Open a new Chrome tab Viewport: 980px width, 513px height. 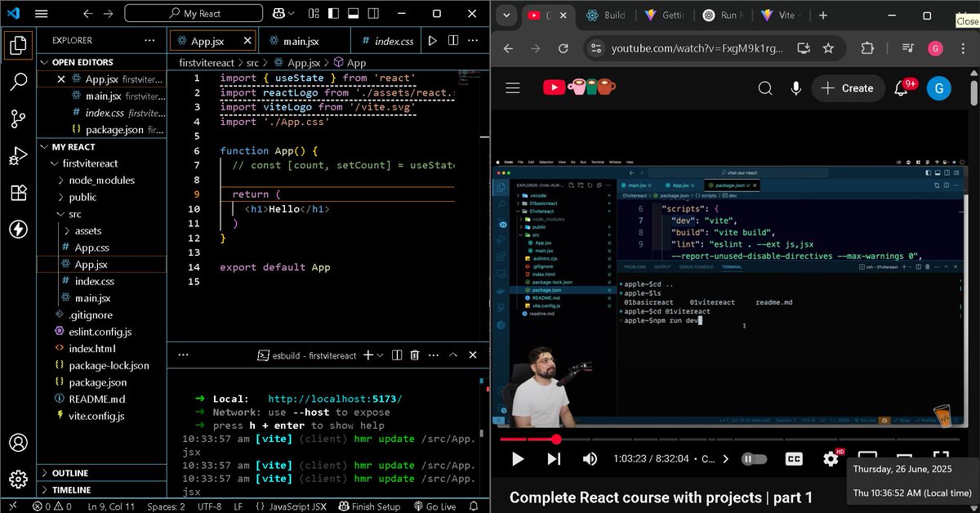[x=822, y=16]
